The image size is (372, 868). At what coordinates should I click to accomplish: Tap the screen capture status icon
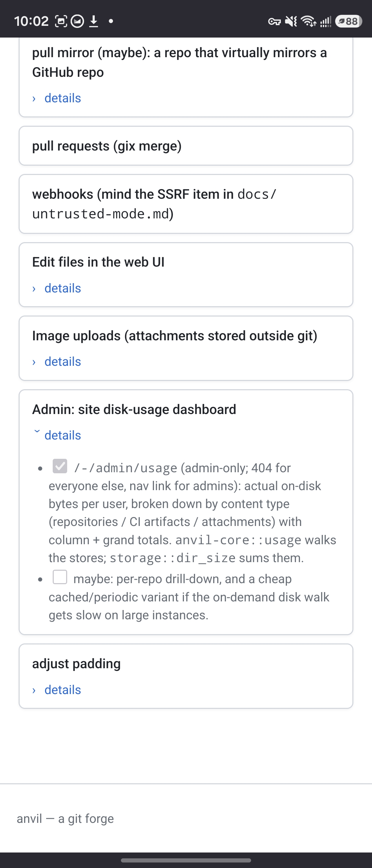[x=61, y=21]
